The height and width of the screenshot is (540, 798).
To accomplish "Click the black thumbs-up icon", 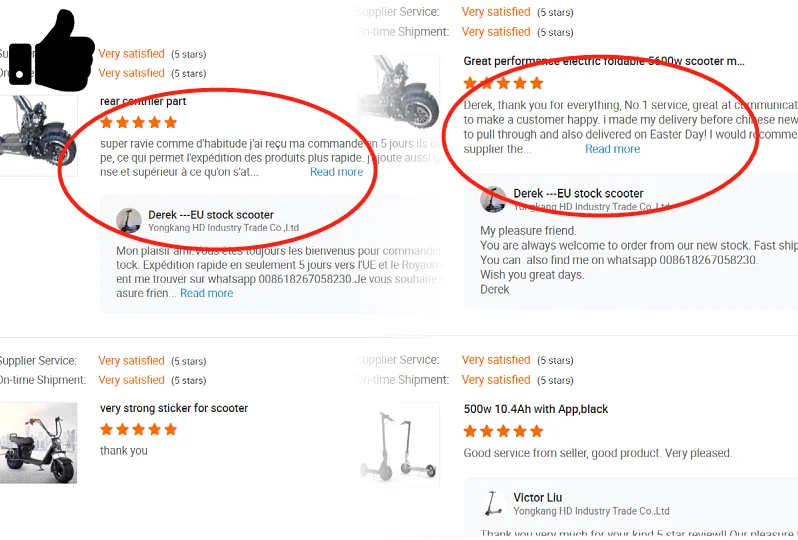I will 52,52.
